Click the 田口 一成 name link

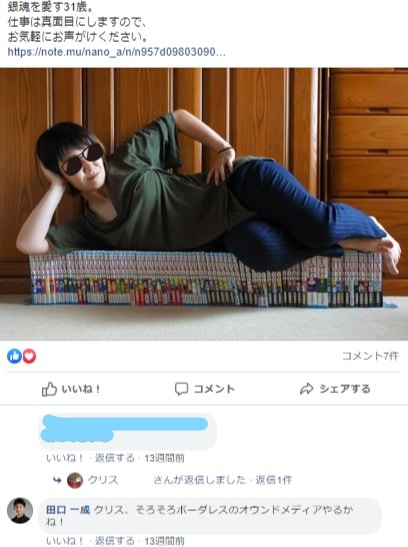pos(68,510)
